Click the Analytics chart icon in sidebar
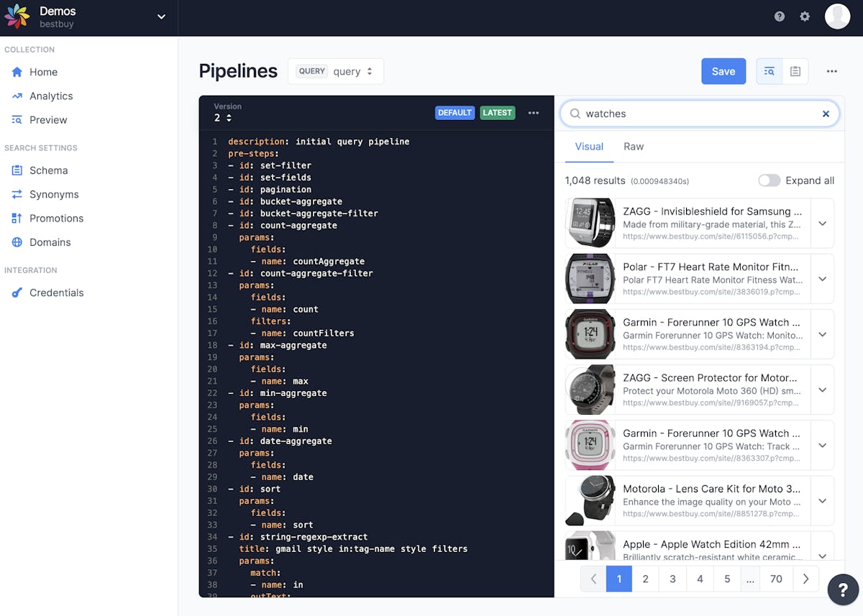 (17, 96)
